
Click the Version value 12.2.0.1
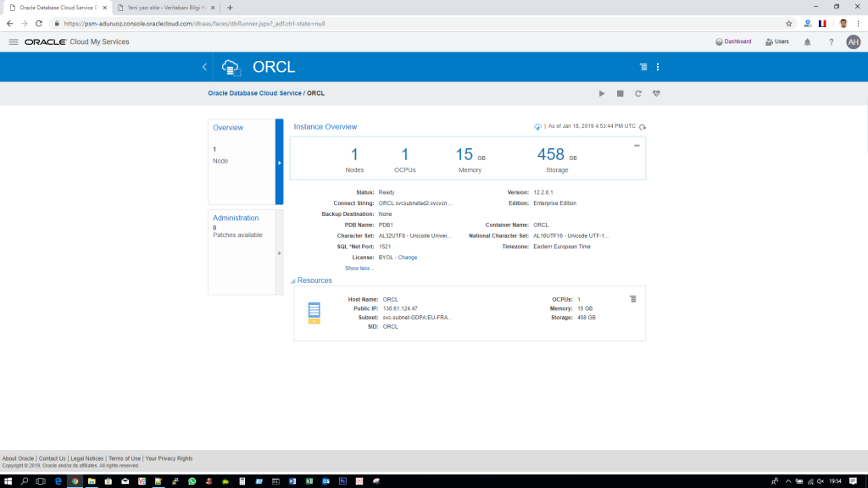(543, 192)
